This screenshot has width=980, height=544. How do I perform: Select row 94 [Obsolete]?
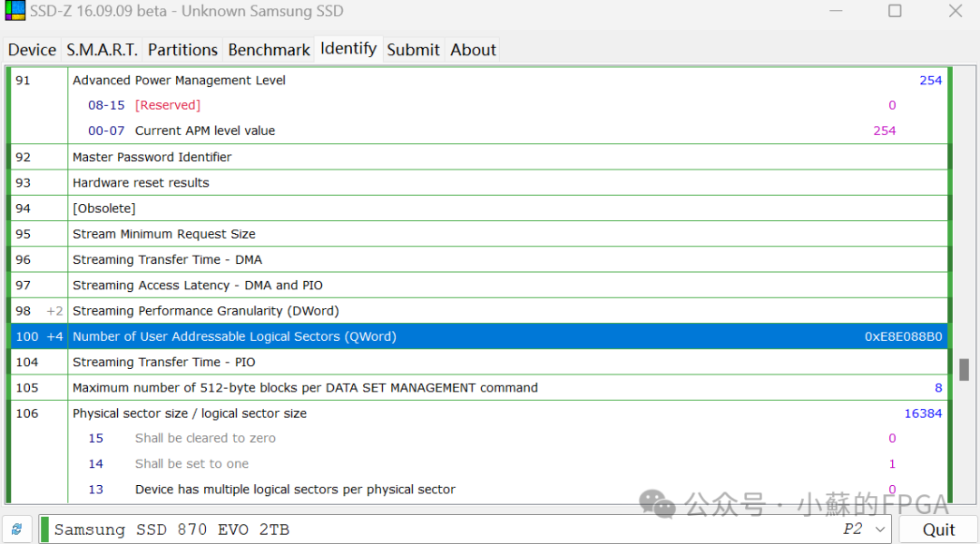coord(479,208)
